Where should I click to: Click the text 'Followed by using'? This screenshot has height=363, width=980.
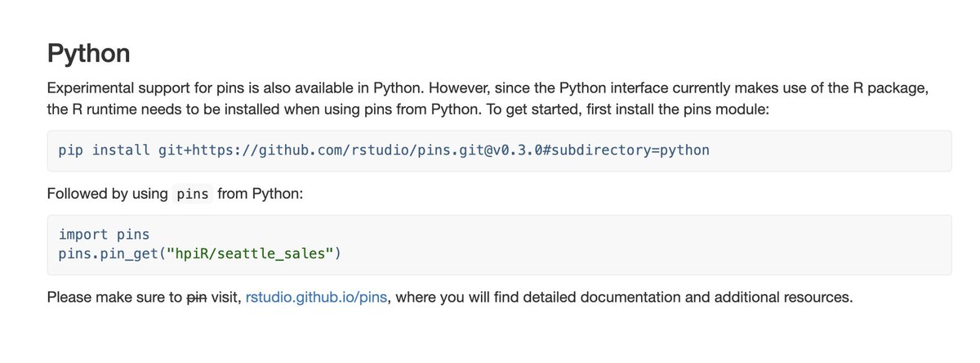107,195
